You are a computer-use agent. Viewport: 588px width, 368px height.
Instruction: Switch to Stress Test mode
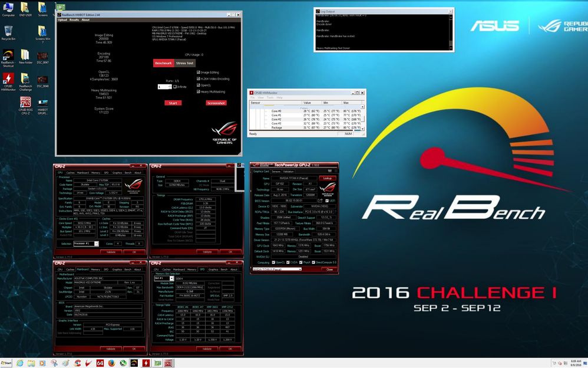click(x=185, y=63)
